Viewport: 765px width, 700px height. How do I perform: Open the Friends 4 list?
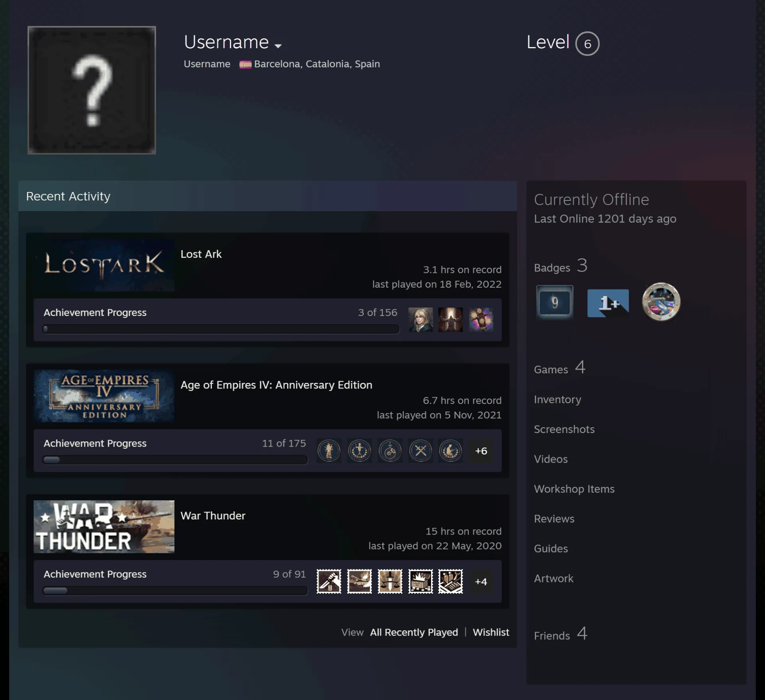point(561,634)
